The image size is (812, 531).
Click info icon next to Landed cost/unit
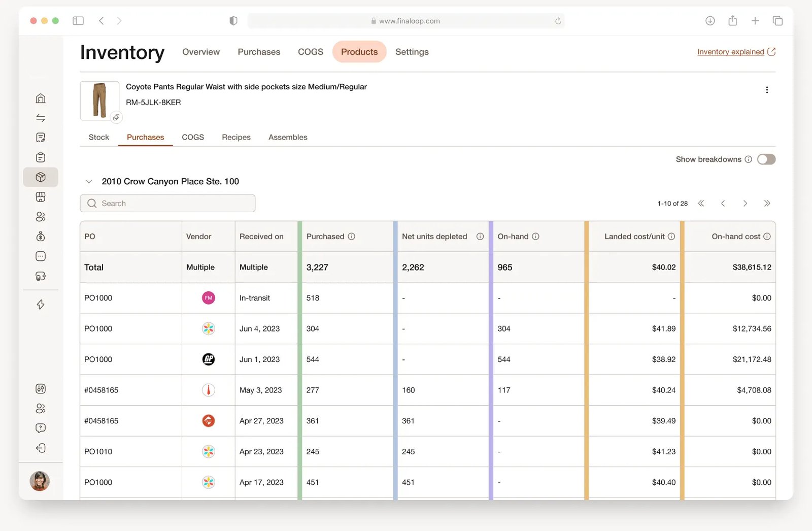click(x=671, y=237)
